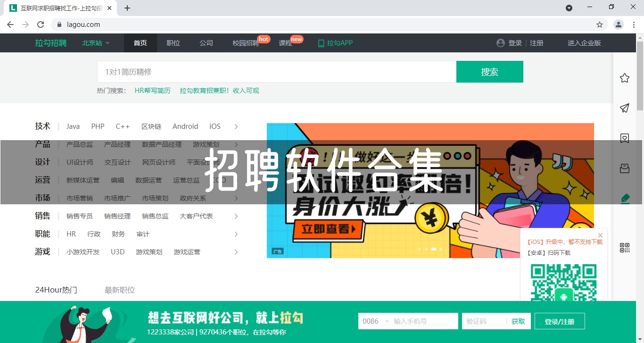Bookmark this page with the star icon
Viewport: 644px width, 343px height.
[x=600, y=25]
